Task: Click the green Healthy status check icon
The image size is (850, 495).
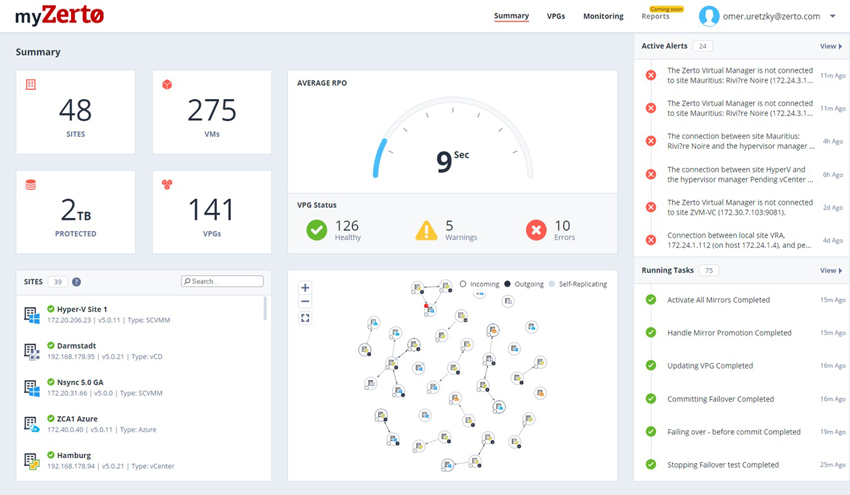Action: click(x=317, y=230)
